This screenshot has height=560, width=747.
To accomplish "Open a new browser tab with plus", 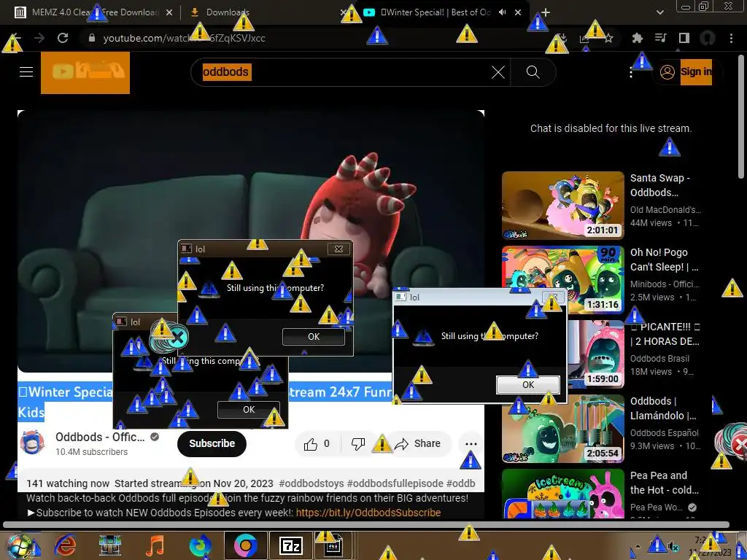I will [546, 12].
